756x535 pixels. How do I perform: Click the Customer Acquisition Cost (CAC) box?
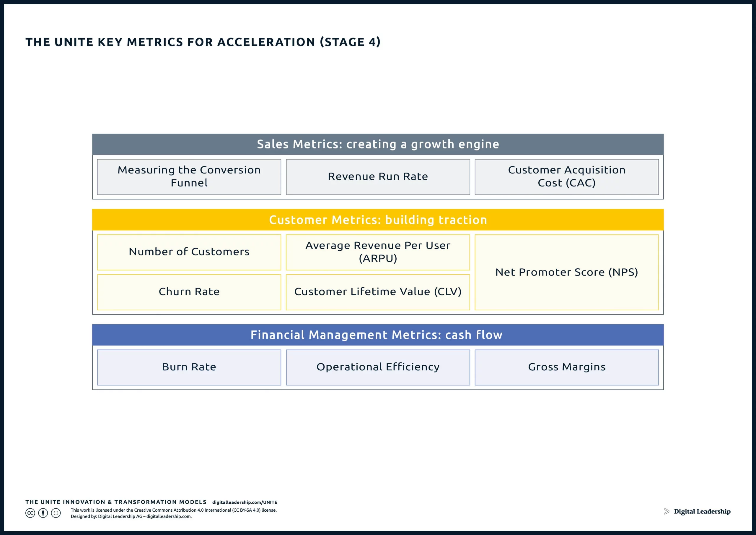coord(567,177)
